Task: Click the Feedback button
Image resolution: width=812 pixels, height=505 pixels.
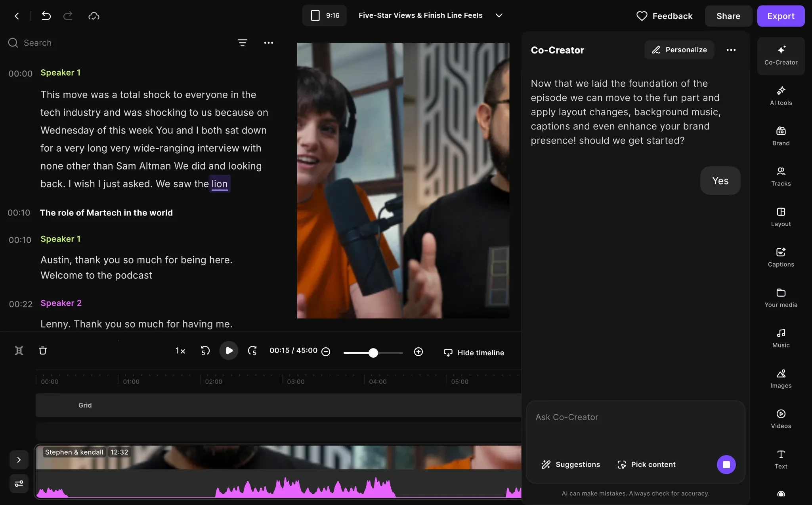Action: coord(665,16)
